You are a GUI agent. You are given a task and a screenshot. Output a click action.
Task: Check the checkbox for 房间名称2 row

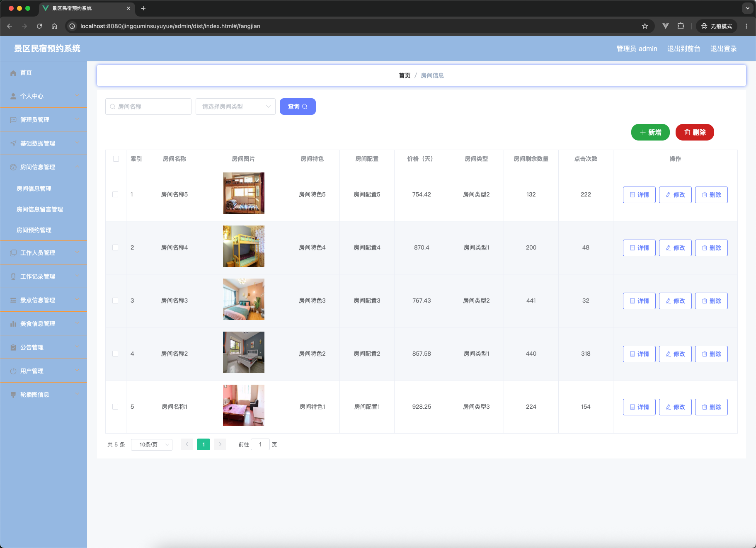coord(115,354)
